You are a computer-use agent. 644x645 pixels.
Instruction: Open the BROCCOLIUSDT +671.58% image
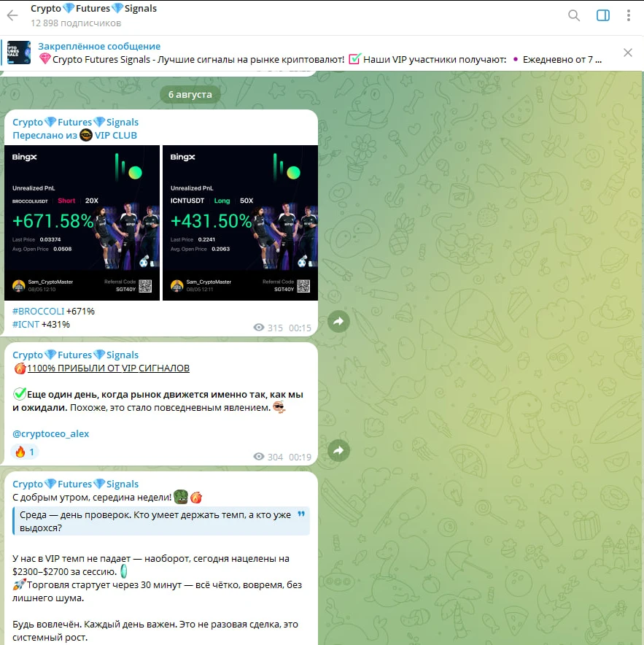point(82,223)
